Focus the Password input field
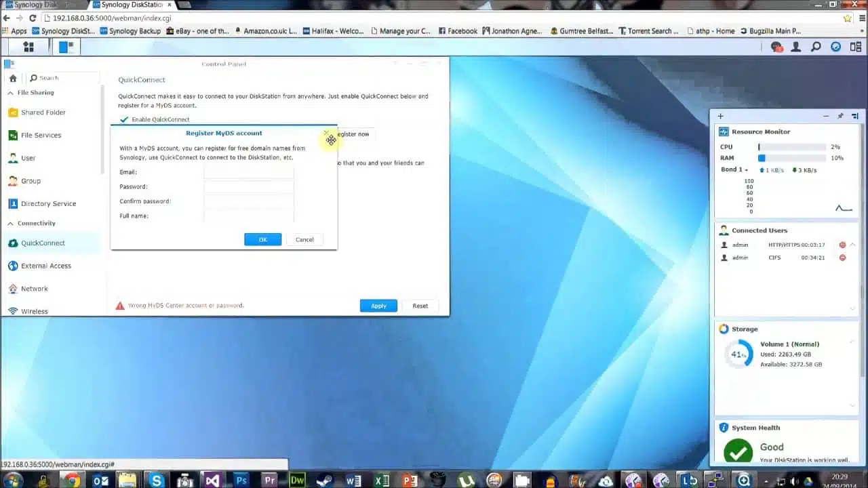Image resolution: width=868 pixels, height=488 pixels. coord(249,186)
